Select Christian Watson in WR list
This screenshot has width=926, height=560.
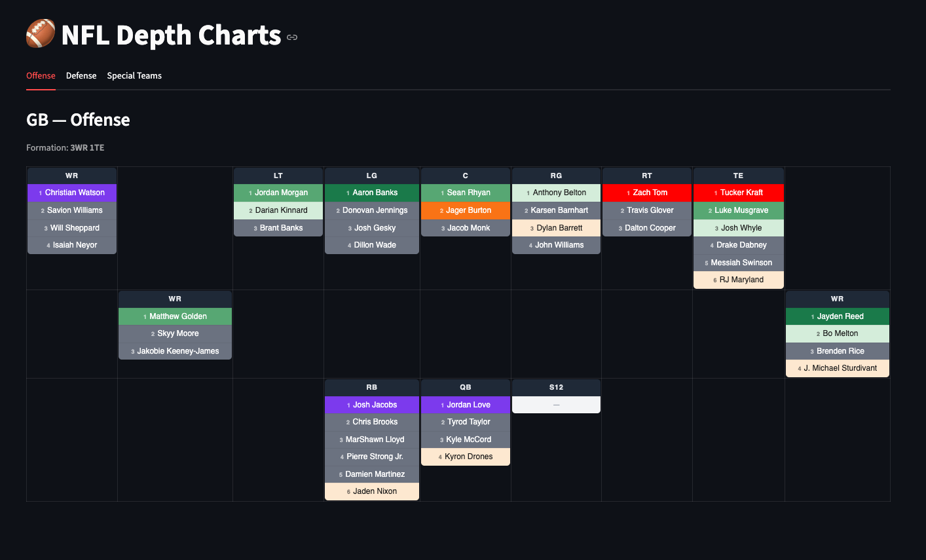[x=72, y=193]
